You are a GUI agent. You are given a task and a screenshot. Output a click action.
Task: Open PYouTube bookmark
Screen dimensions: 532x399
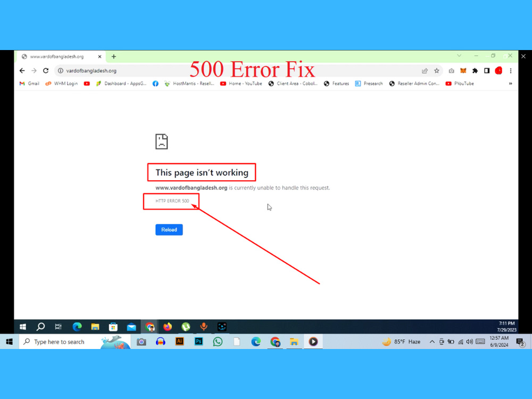460,84
